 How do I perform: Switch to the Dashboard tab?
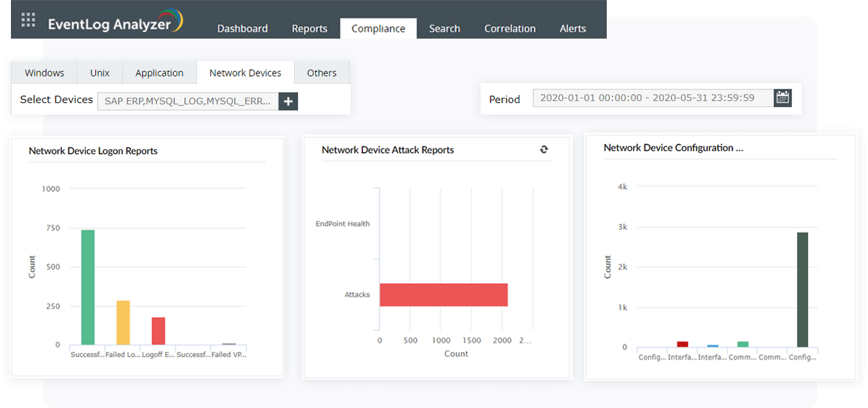(242, 28)
